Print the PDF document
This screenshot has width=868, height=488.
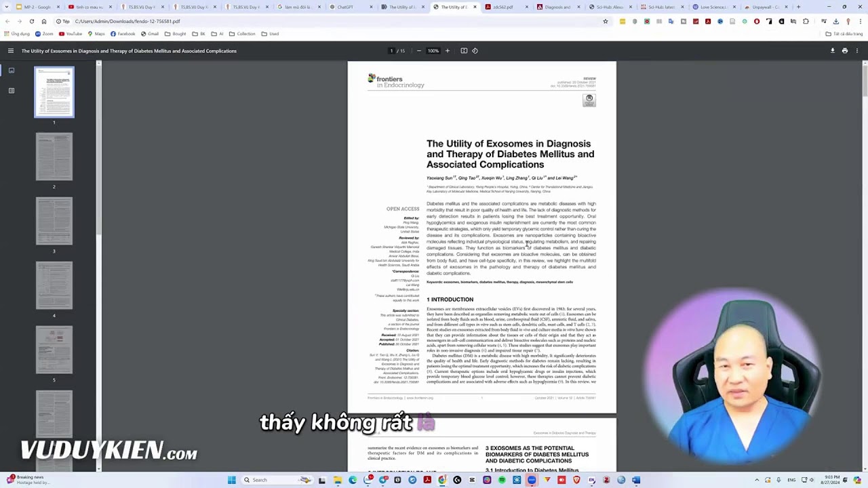(845, 51)
